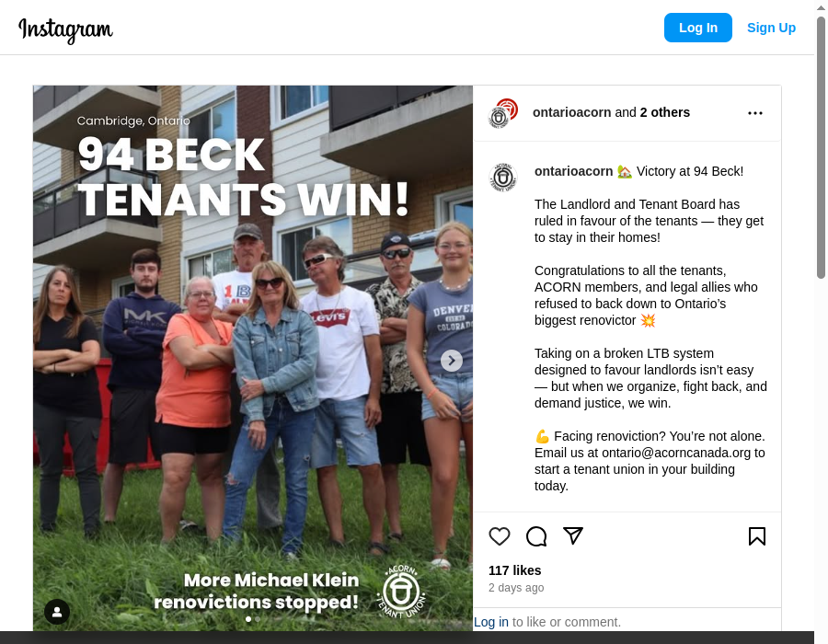Open ontarioacorn username in the caption

tap(573, 171)
